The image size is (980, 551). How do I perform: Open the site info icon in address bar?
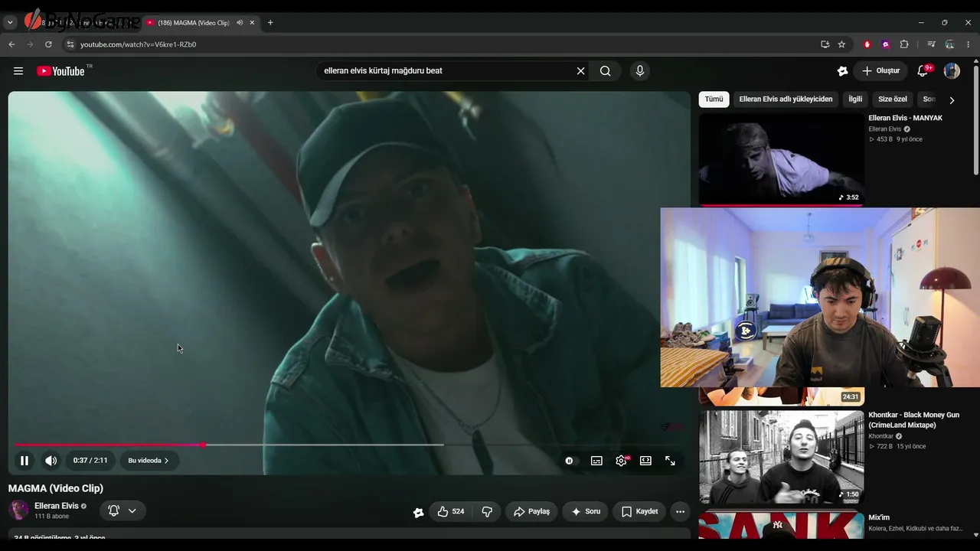(70, 44)
